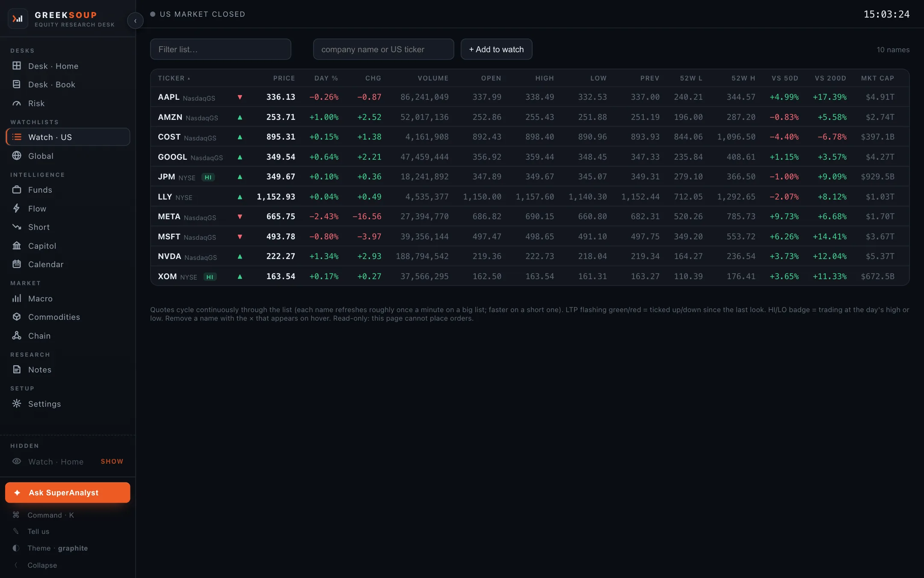The image size is (924, 578).
Task: Sort table by VS 50D column
Action: click(785, 78)
